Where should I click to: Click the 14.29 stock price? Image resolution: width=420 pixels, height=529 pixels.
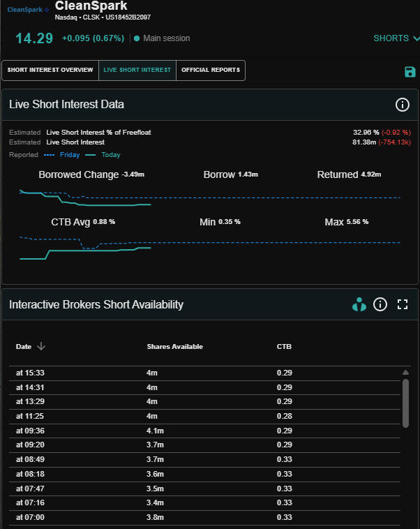tap(34, 38)
